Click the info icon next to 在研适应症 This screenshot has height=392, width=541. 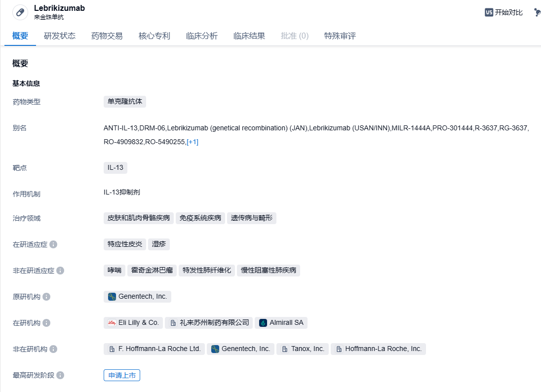(x=53, y=244)
